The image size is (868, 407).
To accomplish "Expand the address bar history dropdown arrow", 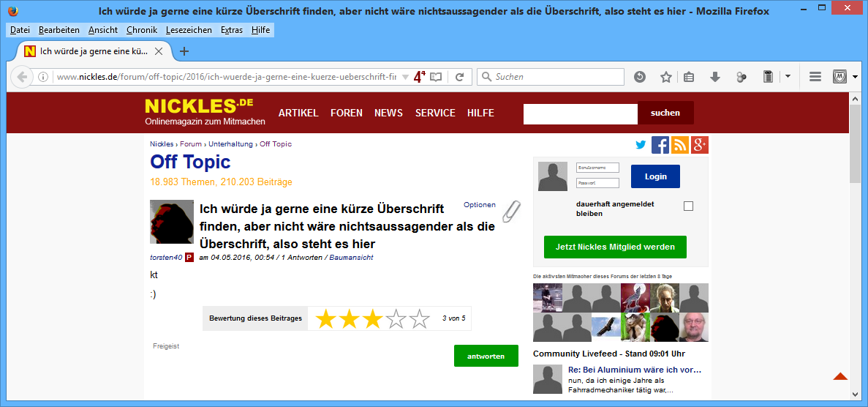I will point(406,77).
